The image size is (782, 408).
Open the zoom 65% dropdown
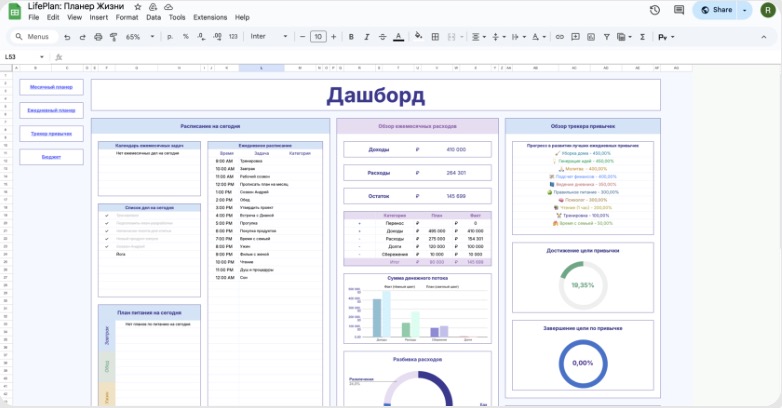(140, 37)
